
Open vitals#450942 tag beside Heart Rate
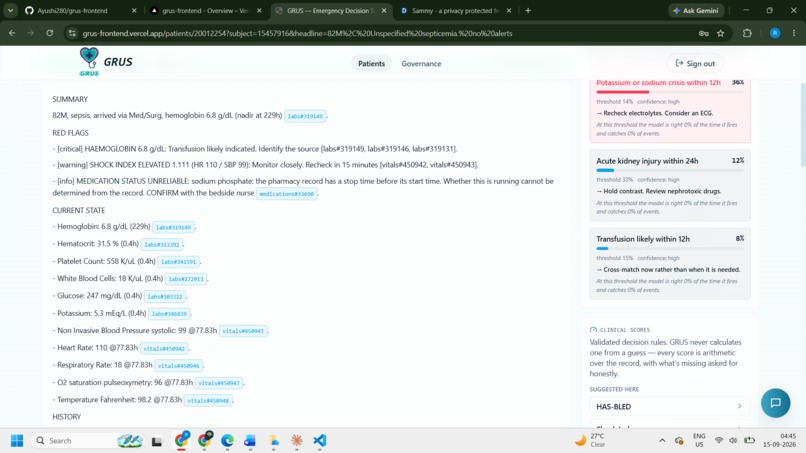164,349
